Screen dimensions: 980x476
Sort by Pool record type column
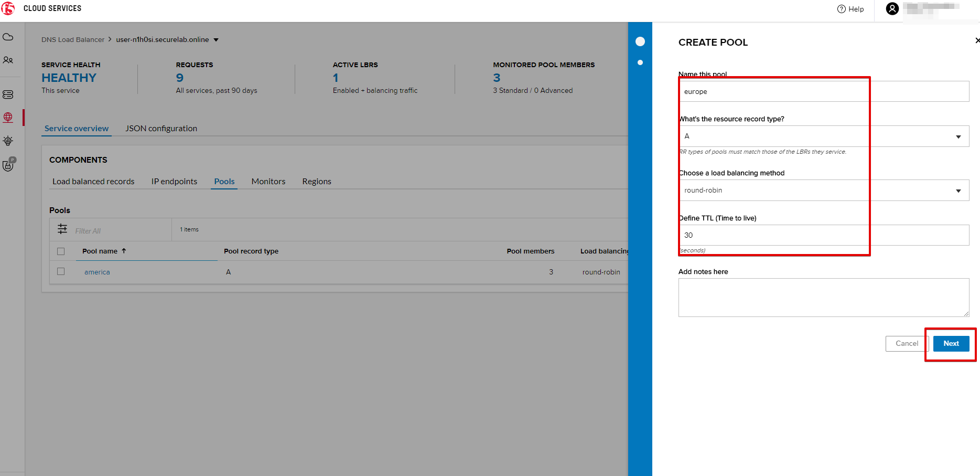coord(251,251)
